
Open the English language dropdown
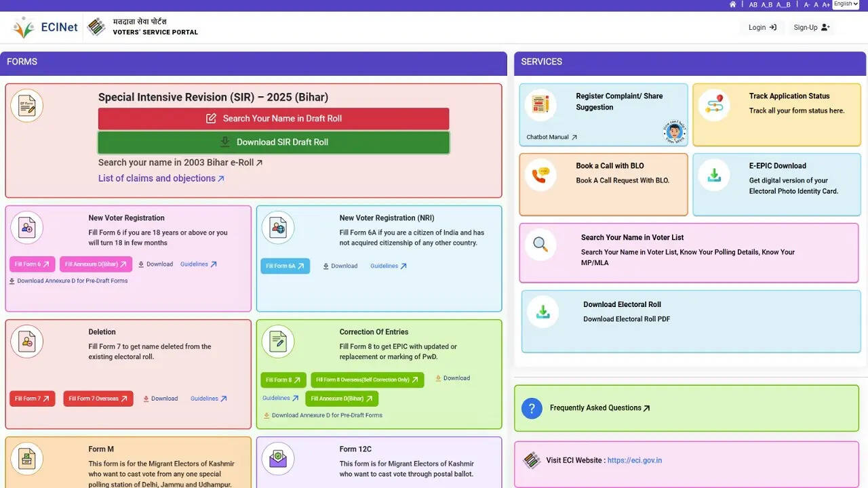(x=845, y=4)
